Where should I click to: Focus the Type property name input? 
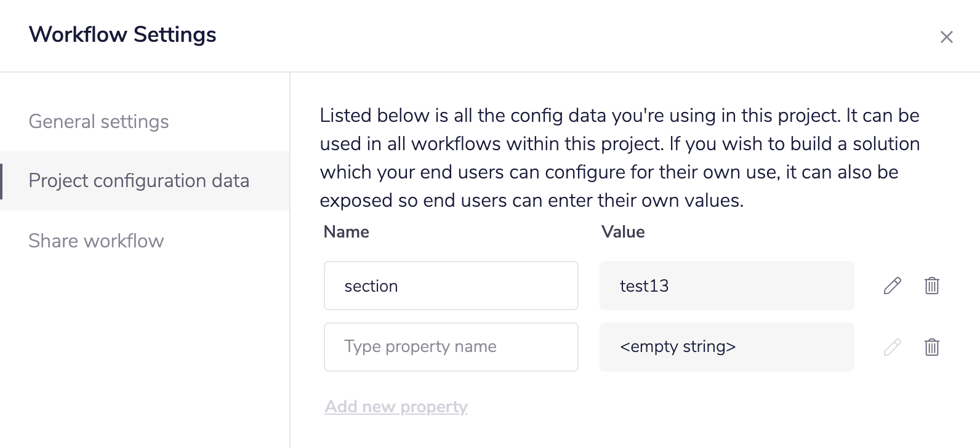click(451, 347)
